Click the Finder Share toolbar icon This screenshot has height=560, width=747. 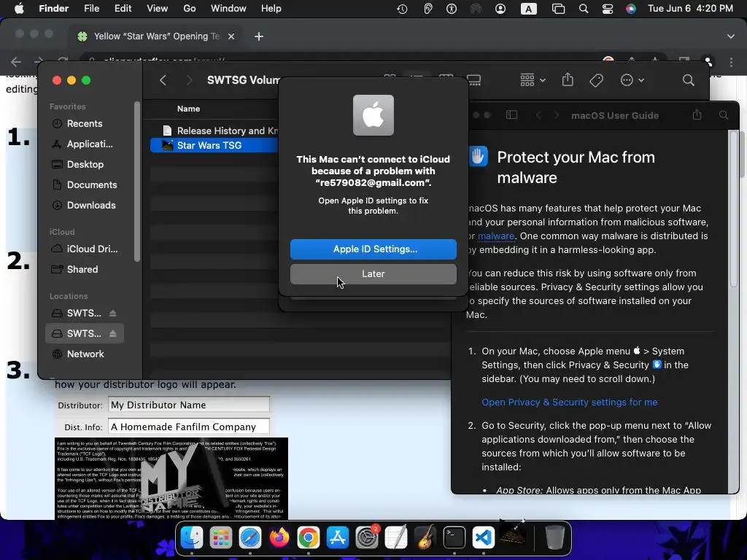coord(568,80)
